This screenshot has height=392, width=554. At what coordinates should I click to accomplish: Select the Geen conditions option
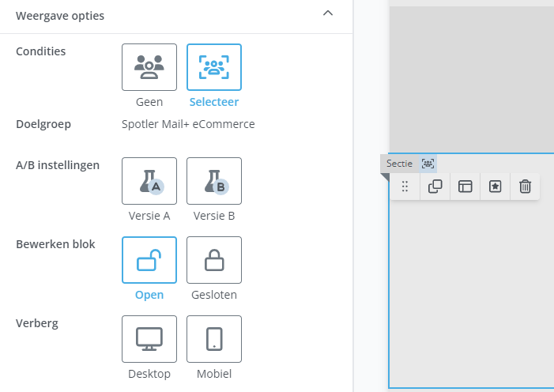[x=149, y=67]
